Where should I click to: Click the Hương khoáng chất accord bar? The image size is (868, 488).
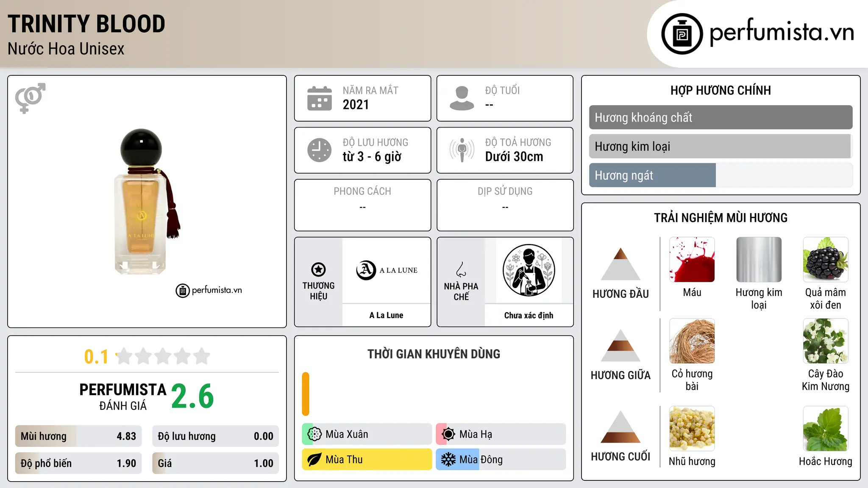pyautogui.click(x=721, y=117)
